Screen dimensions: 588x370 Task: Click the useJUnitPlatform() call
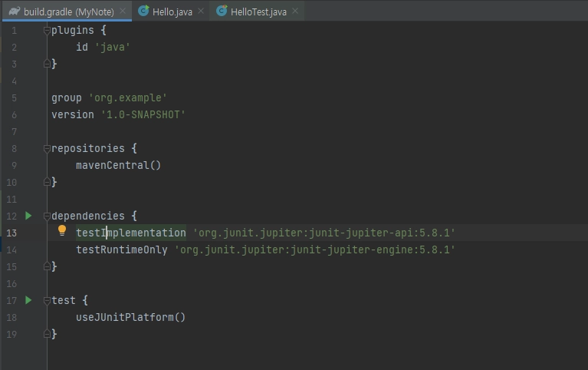pos(130,317)
